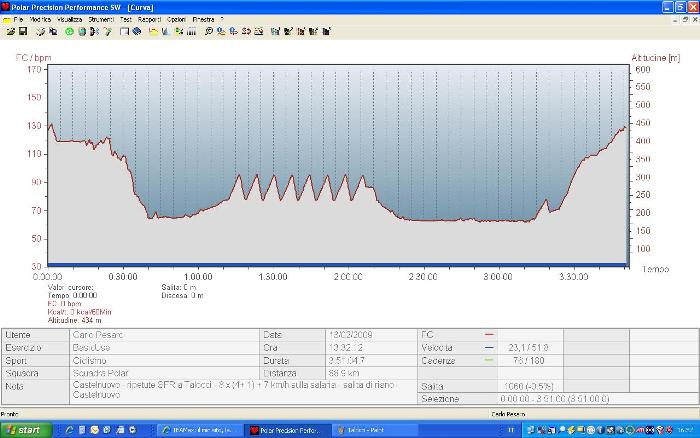The height and width of the screenshot is (438, 700).
Task: Click the green round toolbar icon
Action: coord(69,31)
